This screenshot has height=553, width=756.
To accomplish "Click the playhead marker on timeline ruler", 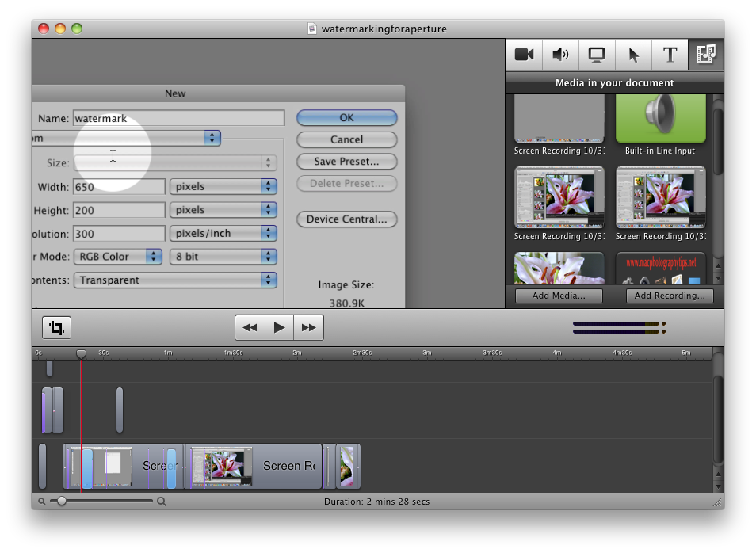I will 81,354.
